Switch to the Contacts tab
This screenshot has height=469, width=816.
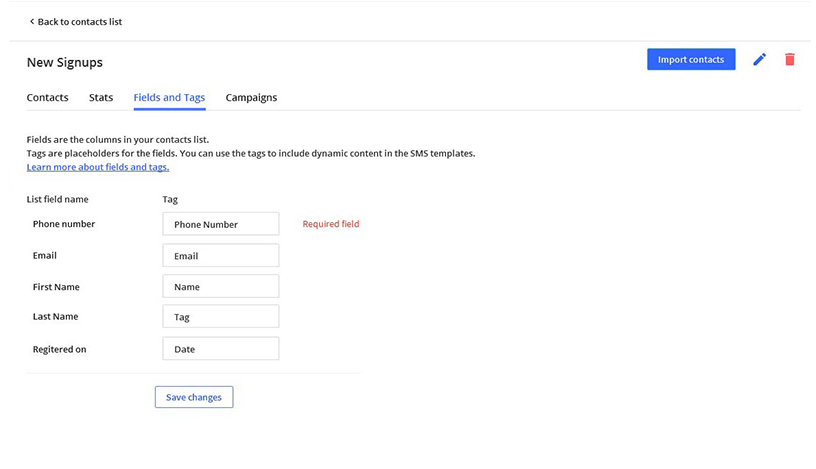(x=47, y=98)
